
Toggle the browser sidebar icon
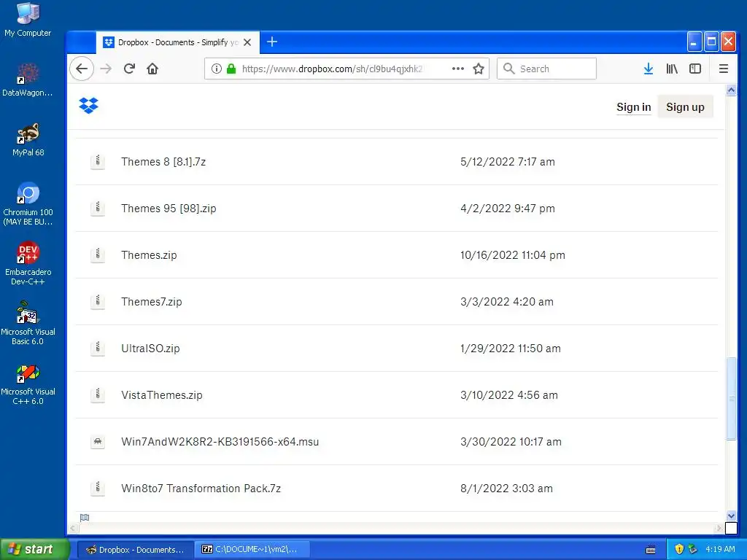[695, 69]
